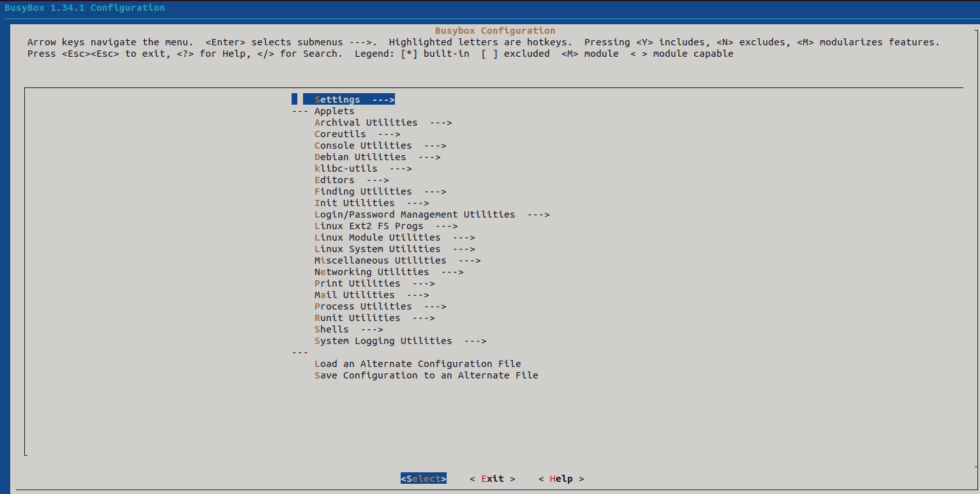Select Finding Utilities entry
The height and width of the screenshot is (494, 980).
[x=380, y=191]
